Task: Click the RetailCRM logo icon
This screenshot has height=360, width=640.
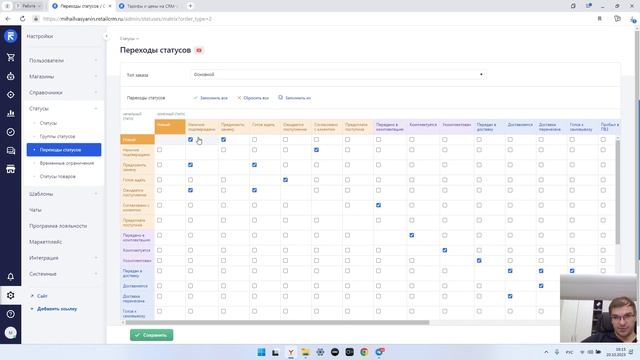Action: coord(11,36)
